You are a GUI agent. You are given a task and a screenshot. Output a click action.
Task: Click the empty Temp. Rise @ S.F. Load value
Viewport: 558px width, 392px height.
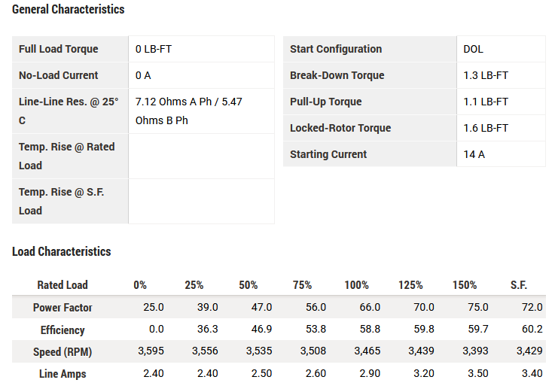pyautogui.click(x=200, y=201)
